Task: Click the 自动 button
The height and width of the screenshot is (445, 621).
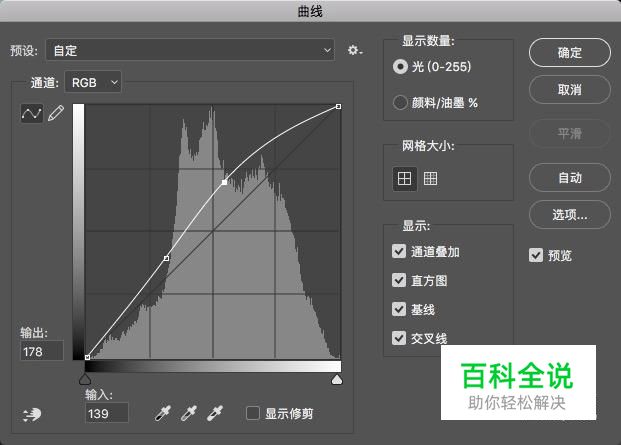Action: [570, 178]
